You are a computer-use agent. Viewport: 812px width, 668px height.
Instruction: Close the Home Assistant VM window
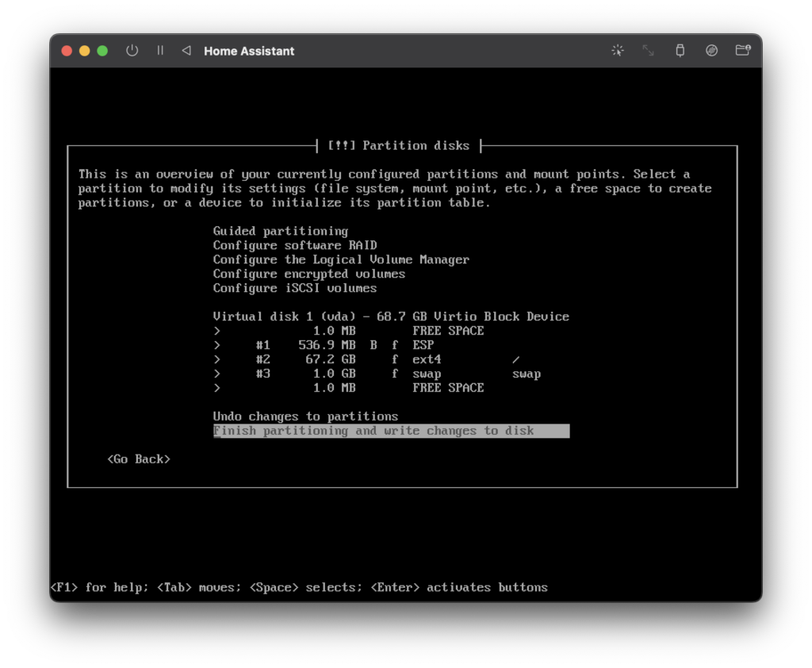(67, 51)
